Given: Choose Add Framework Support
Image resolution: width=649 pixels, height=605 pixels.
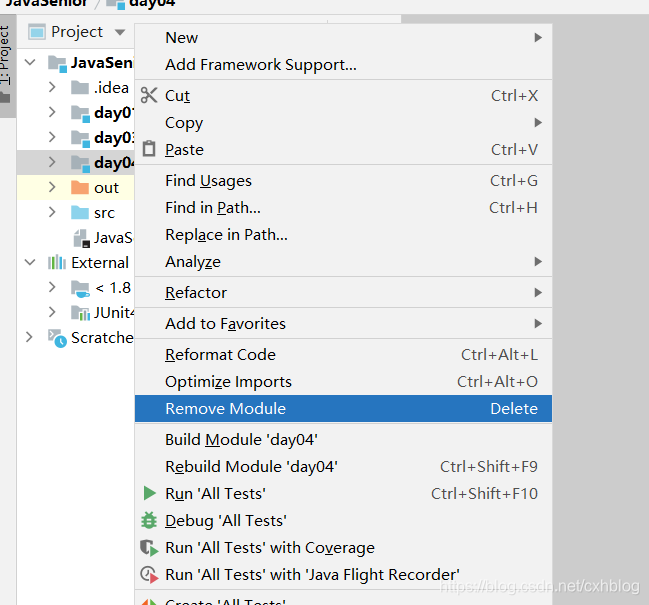Looking at the screenshot, I should (343, 65).
